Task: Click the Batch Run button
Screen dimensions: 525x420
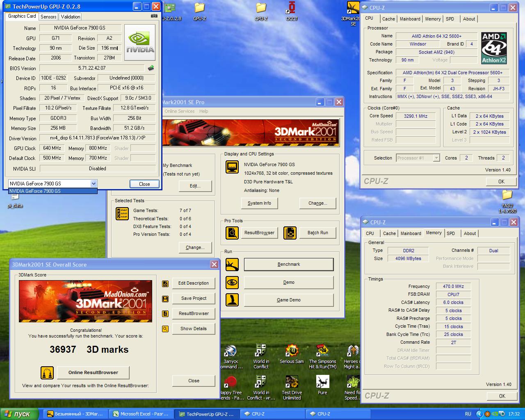Action: (318, 233)
